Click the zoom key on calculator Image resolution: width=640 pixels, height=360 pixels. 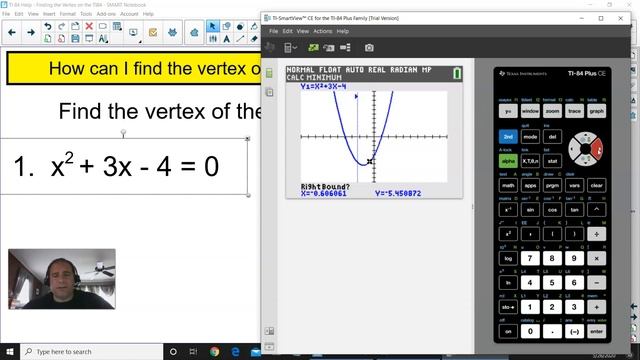click(552, 111)
